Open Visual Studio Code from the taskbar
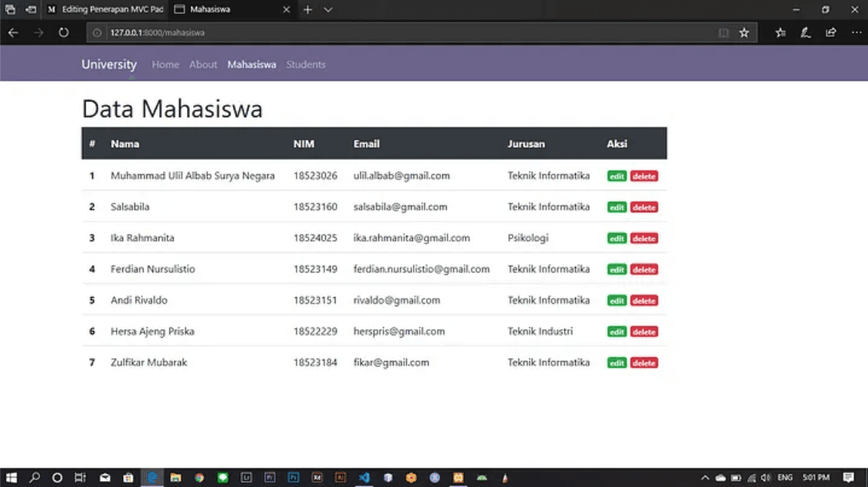The image size is (868, 487). [x=364, y=477]
